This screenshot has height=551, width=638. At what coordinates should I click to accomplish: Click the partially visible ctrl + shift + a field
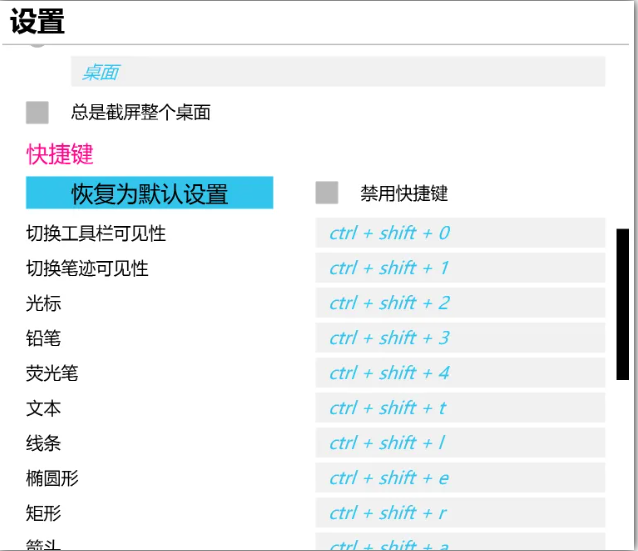[x=460, y=543]
